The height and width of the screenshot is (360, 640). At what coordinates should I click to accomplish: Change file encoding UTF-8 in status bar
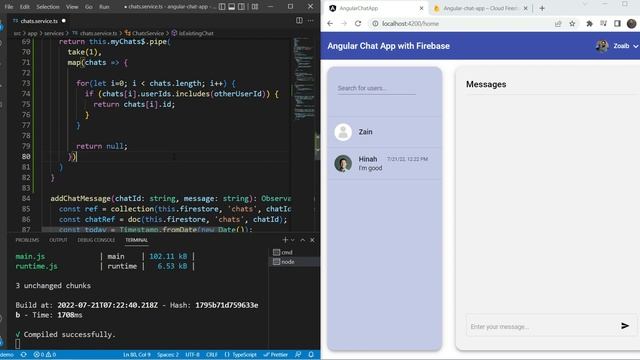(x=192, y=355)
